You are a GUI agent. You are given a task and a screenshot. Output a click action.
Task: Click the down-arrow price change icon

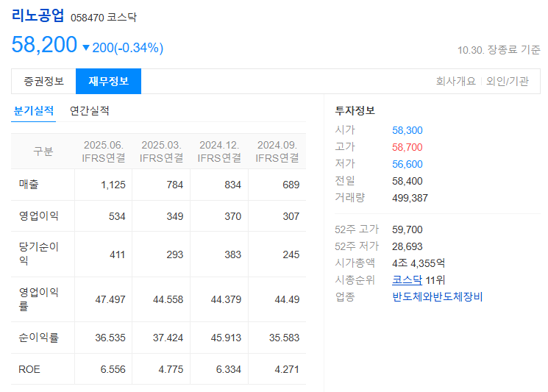(86, 48)
